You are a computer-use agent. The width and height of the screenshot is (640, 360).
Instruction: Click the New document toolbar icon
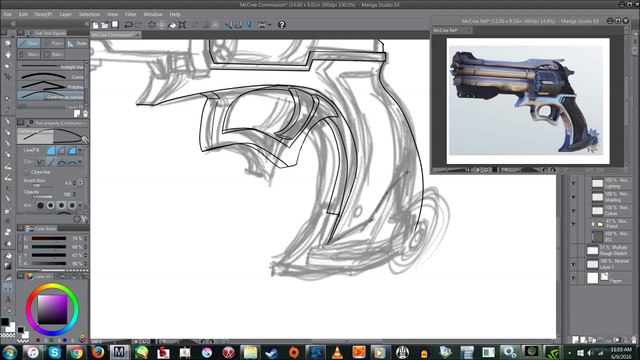point(95,25)
